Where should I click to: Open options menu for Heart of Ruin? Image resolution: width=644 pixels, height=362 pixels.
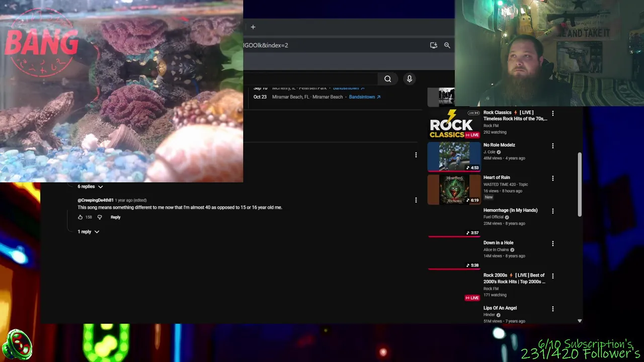(553, 178)
